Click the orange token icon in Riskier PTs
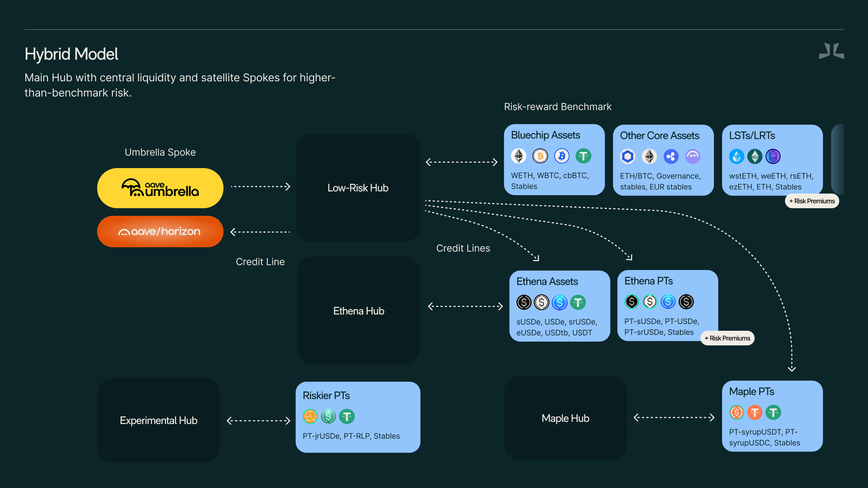 (310, 416)
